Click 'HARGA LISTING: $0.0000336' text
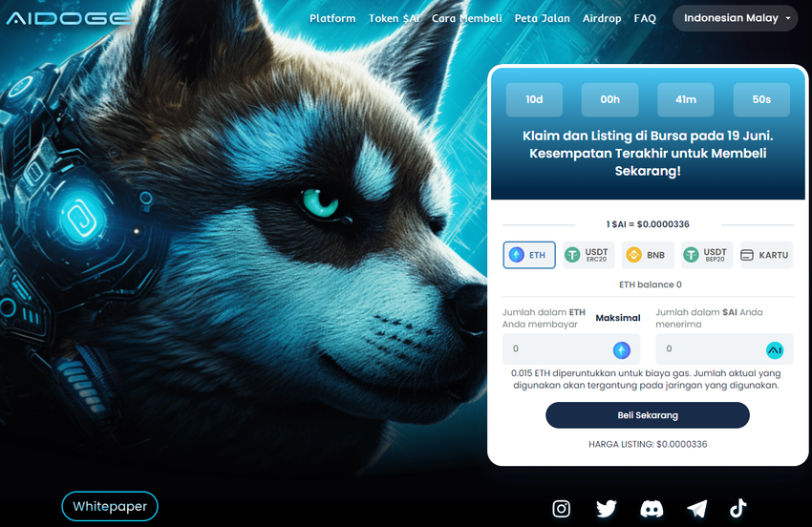This screenshot has height=527, width=812. pyautogui.click(x=648, y=444)
